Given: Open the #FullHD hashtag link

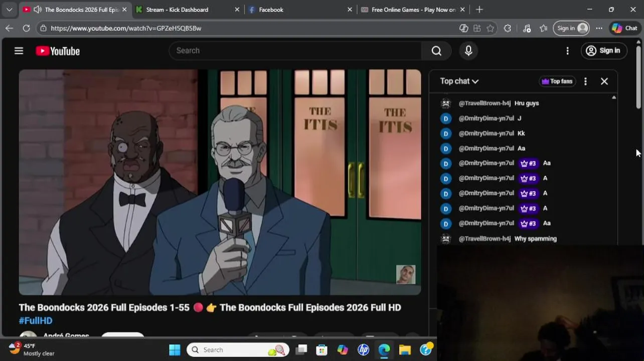Looking at the screenshot, I should [36, 320].
